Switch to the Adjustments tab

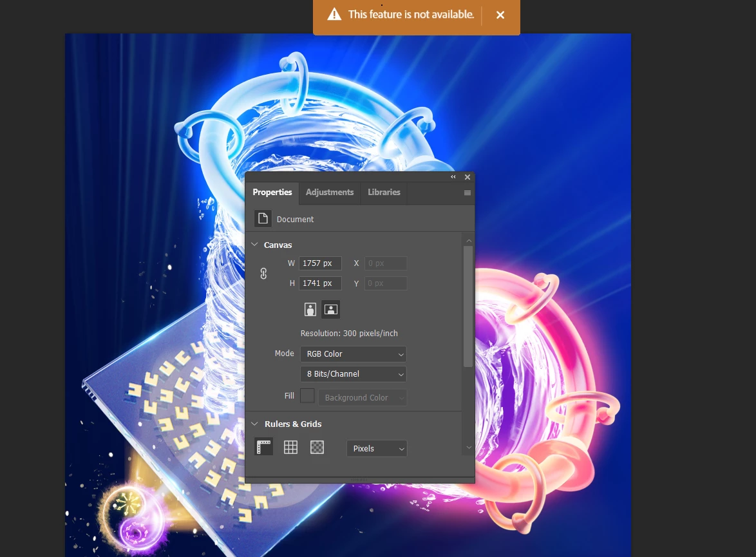tap(330, 193)
